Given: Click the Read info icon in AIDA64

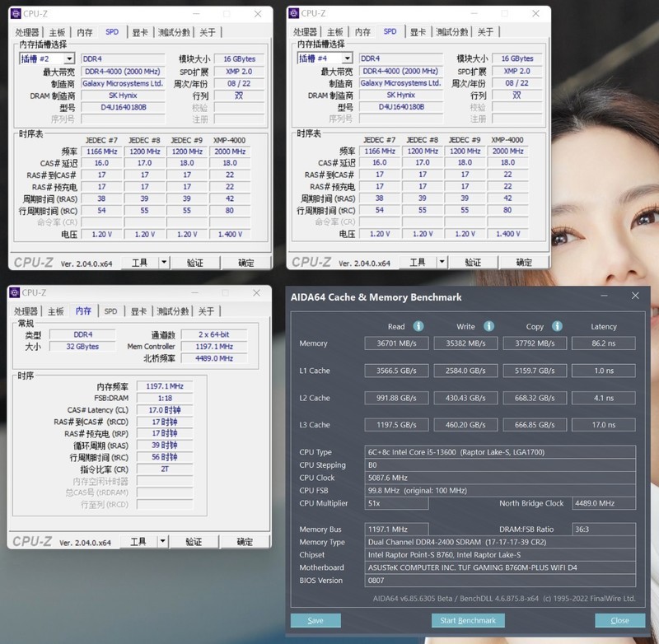Looking at the screenshot, I should [x=417, y=325].
